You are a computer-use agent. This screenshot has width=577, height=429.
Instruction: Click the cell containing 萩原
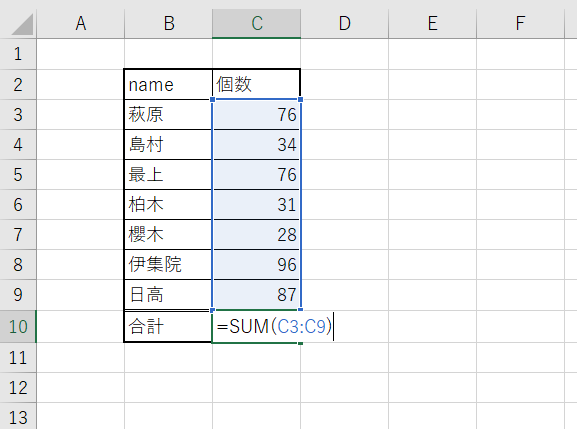(x=168, y=114)
